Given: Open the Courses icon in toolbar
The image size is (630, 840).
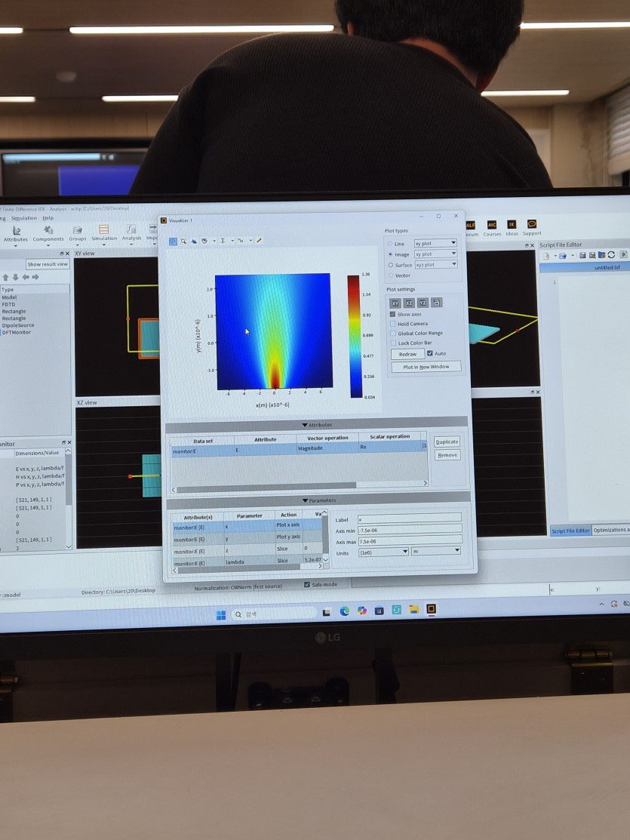Looking at the screenshot, I should tap(492, 228).
